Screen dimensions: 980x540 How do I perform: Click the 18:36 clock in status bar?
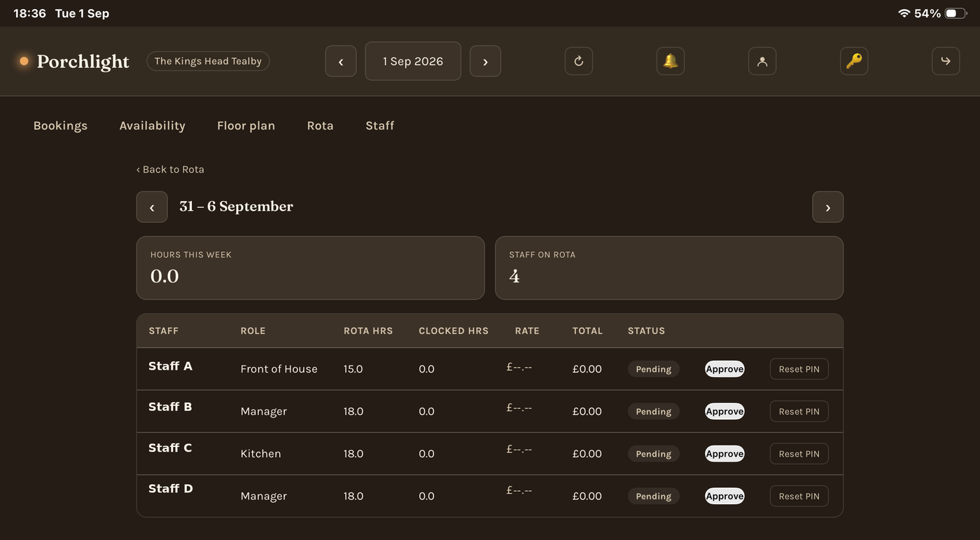pos(29,13)
